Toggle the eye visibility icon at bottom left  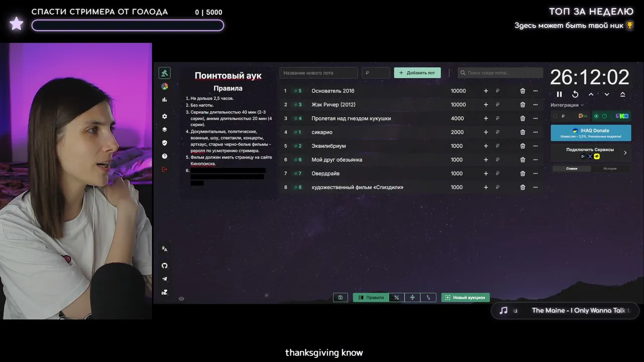coord(182,299)
